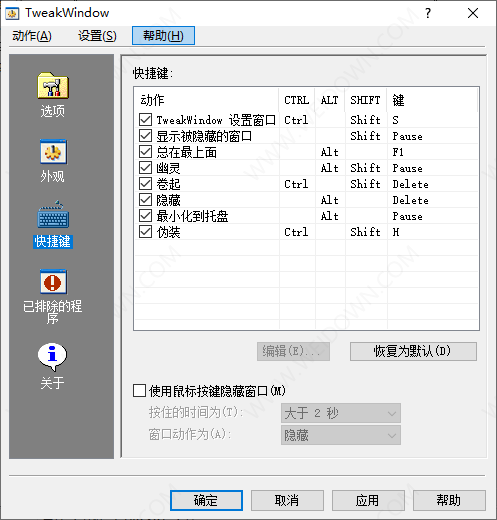
Task: Select the TweakWindow 设置窗口 row text
Action: (216, 120)
